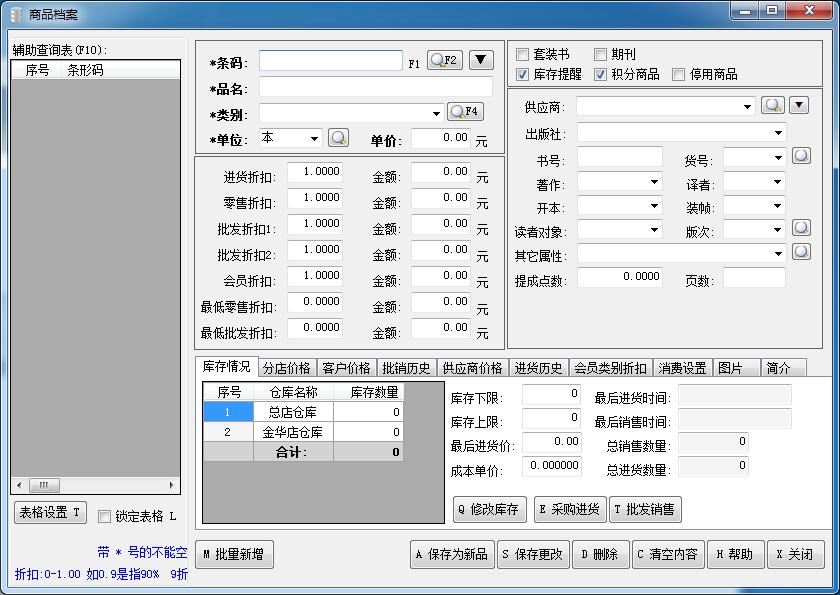
Task: Click the black down-arrow button beside F2
Action: tap(481, 61)
